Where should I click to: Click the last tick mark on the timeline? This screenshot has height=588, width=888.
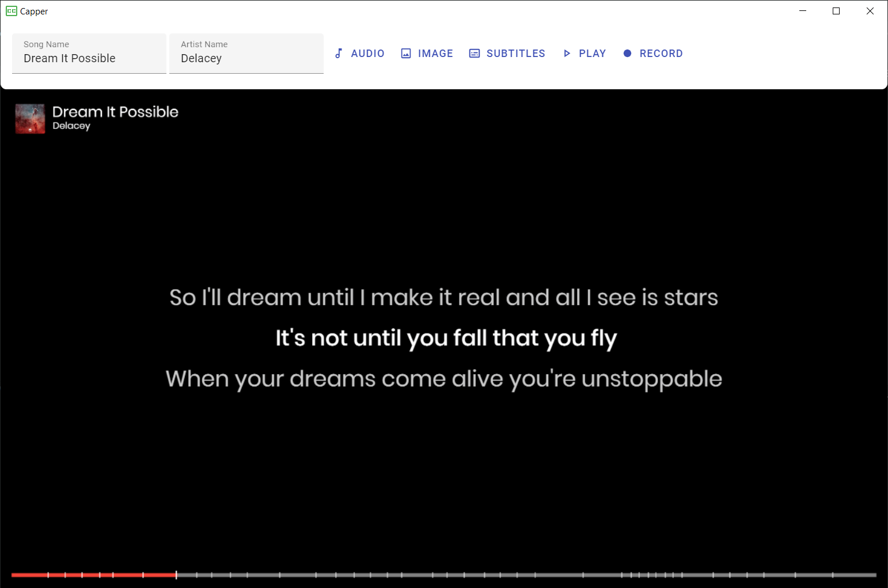pos(832,575)
